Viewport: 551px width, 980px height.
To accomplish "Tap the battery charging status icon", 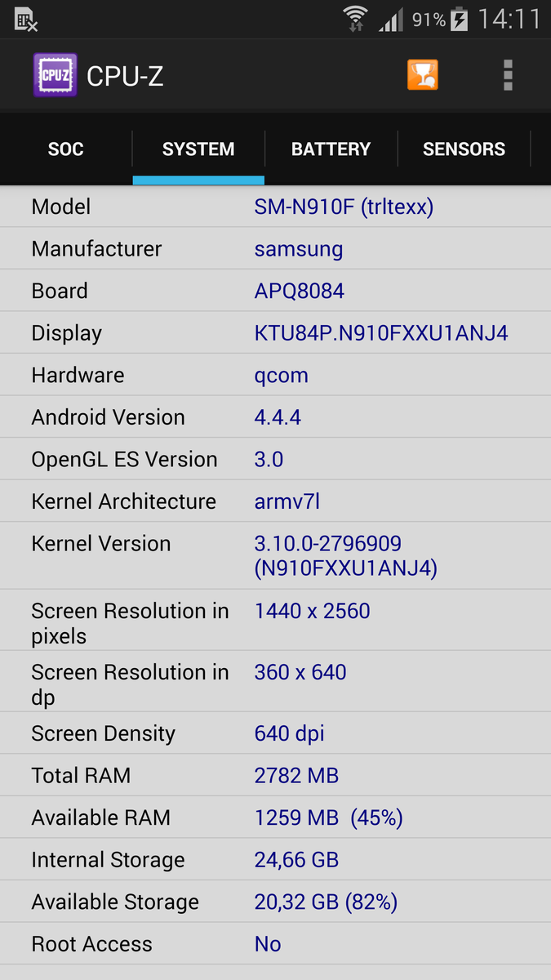I will pyautogui.click(x=460, y=19).
